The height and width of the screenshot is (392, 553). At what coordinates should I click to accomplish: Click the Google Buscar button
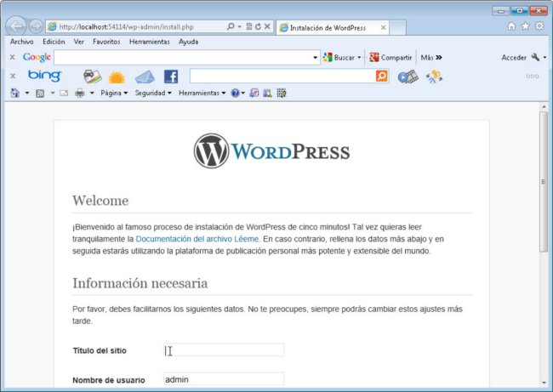(x=339, y=57)
